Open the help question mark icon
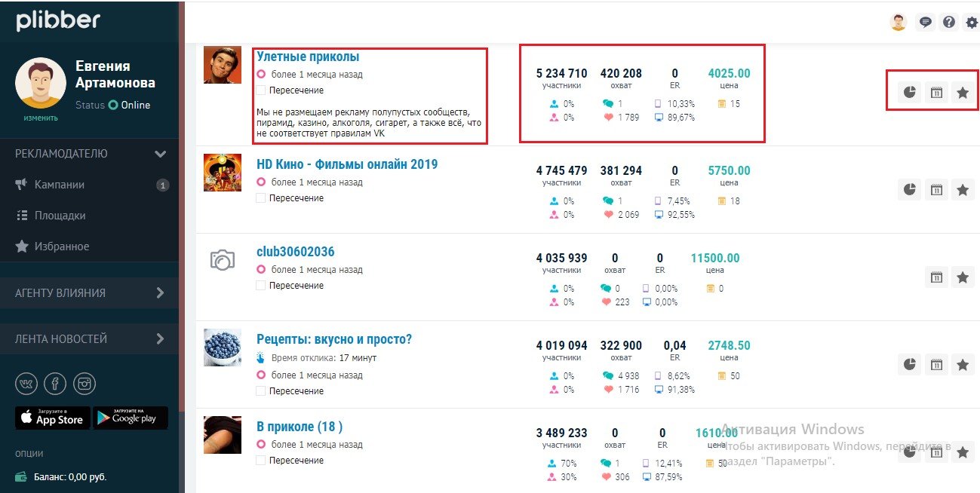Viewport: 980px width, 493px height. point(949,22)
